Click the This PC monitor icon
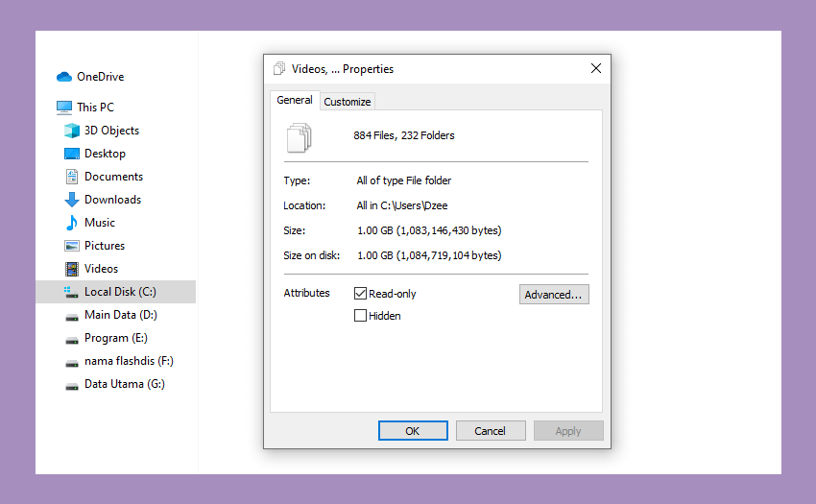Viewport: 816px width, 504px height. 64,108
